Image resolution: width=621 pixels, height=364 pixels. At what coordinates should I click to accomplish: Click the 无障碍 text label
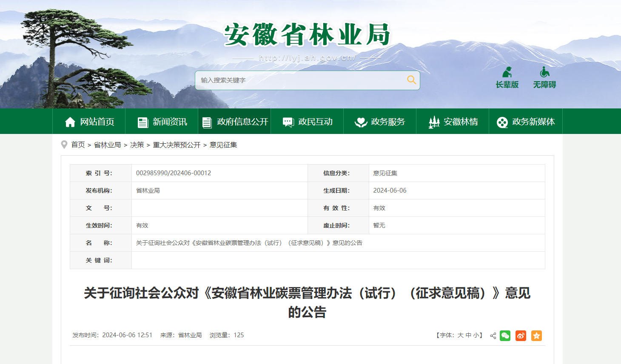544,85
